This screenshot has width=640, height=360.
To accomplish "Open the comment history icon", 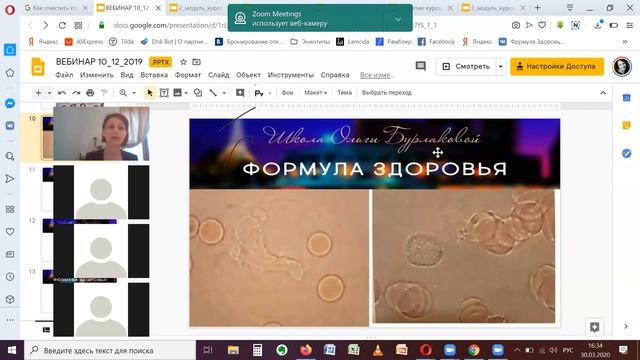I will pyautogui.click(x=420, y=66).
